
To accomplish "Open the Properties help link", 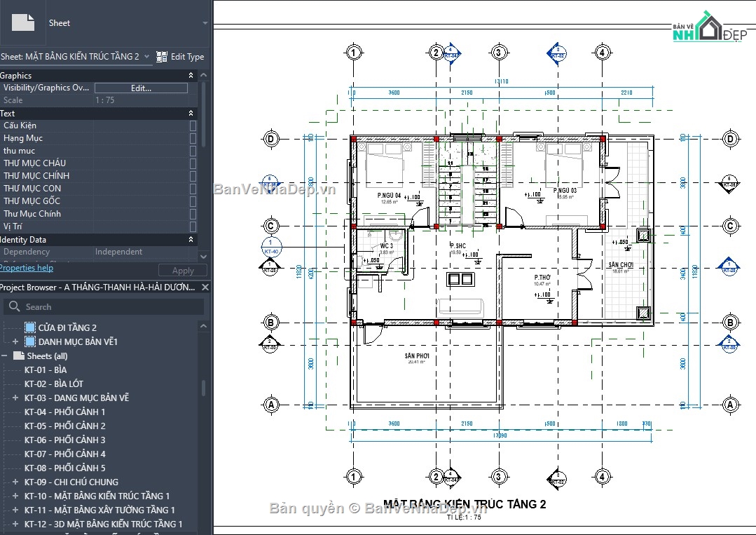I will coord(26,268).
